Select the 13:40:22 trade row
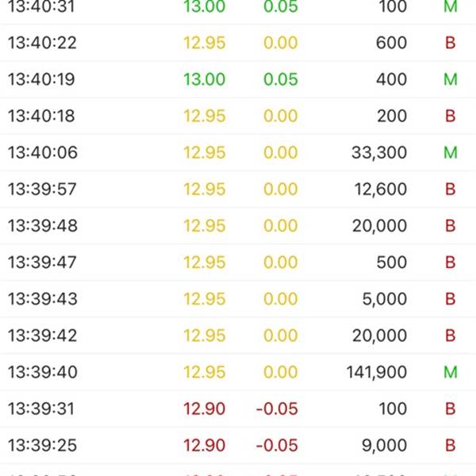This screenshot has width=476, height=476. coord(238,43)
